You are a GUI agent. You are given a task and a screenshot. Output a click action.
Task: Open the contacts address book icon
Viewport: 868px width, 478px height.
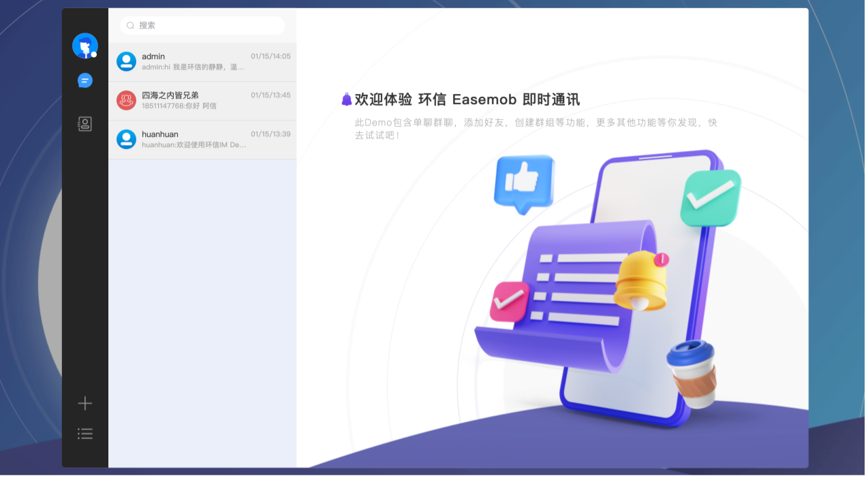tap(84, 123)
